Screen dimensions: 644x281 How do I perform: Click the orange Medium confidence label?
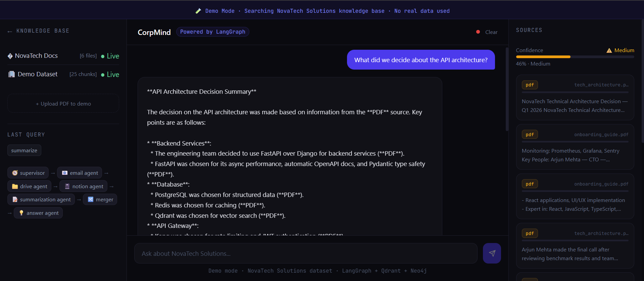pyautogui.click(x=624, y=50)
